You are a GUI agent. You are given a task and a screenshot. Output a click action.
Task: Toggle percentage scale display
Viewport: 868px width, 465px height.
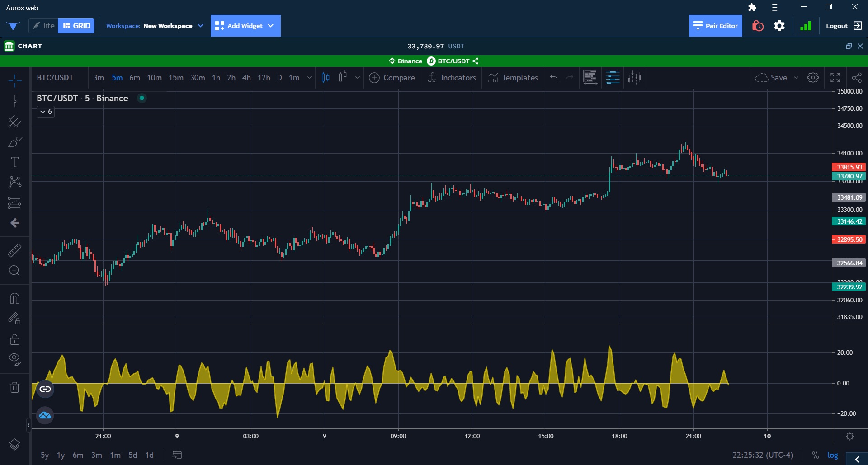(x=815, y=455)
